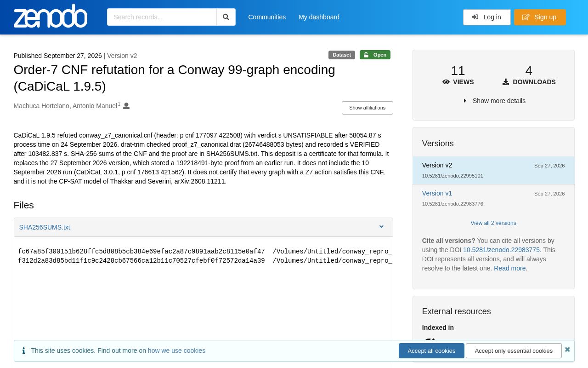Click the cookie banner info icon
This screenshot has height=368, width=588.
tap(23, 351)
